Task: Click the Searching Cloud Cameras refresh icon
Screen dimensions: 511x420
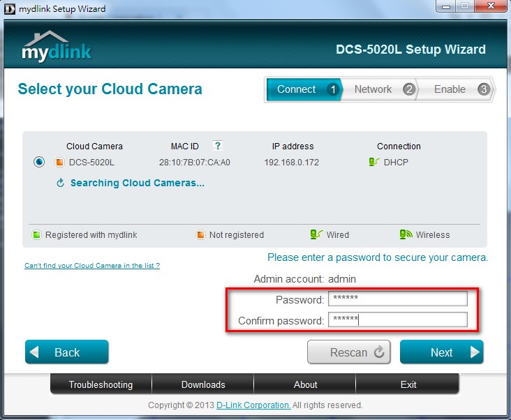Action: pyautogui.click(x=60, y=183)
